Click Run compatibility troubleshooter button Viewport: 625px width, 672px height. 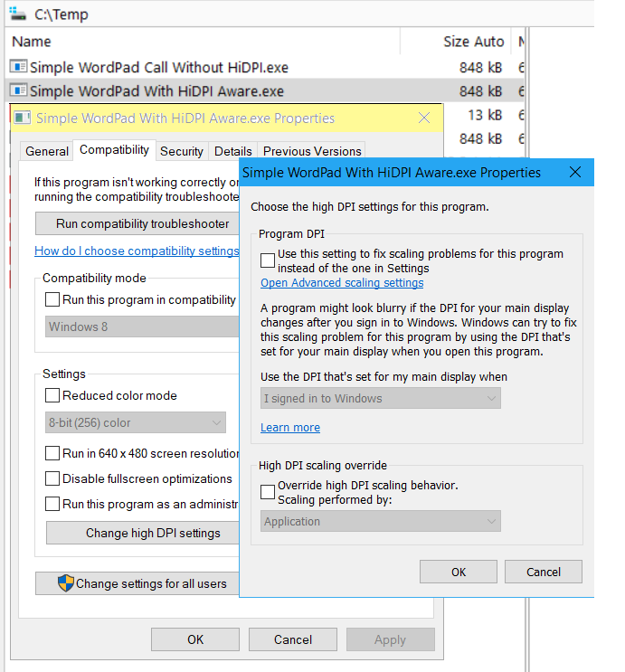[x=137, y=223]
